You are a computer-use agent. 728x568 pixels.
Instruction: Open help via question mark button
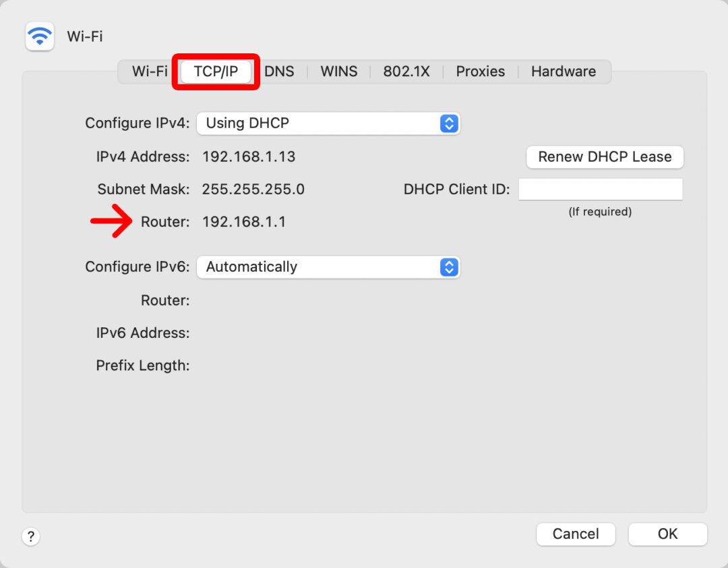[30, 536]
